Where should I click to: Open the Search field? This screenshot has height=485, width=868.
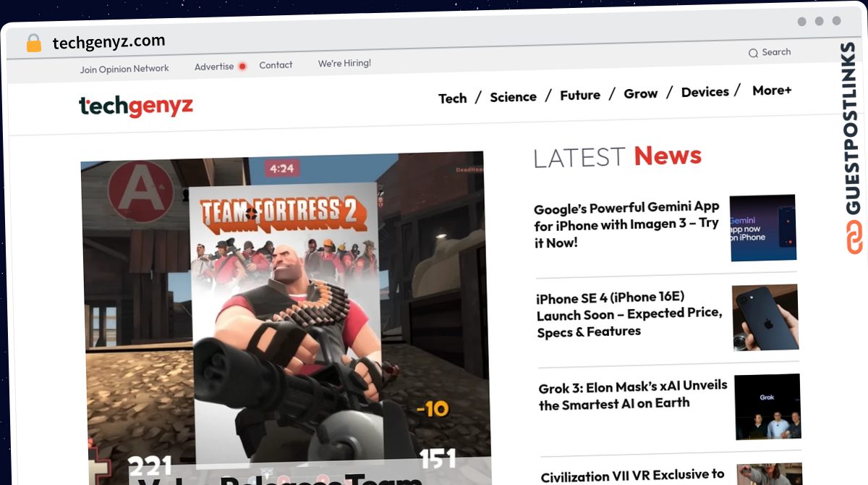770,52
